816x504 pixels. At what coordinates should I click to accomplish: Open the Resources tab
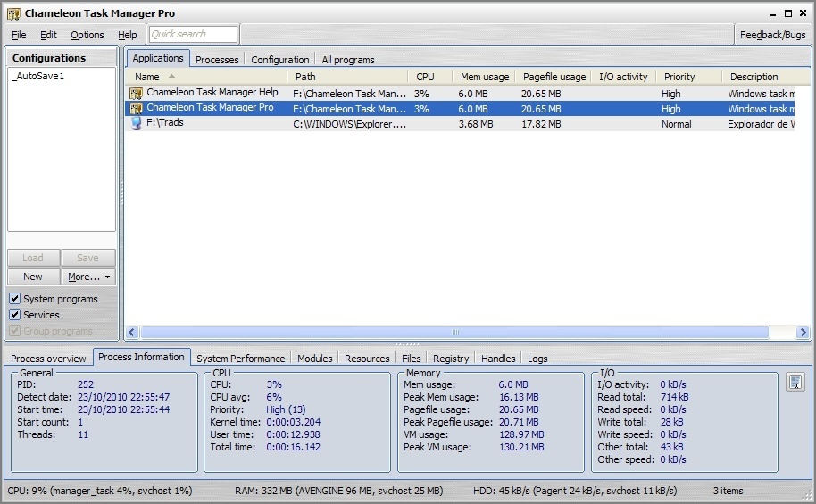pyautogui.click(x=367, y=359)
